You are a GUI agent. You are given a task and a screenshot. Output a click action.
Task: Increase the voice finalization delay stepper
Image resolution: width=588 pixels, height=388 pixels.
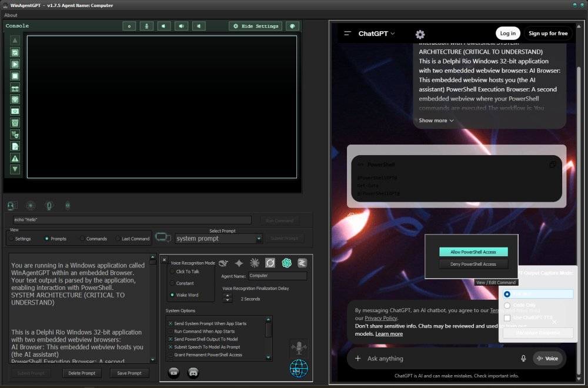[227, 296]
